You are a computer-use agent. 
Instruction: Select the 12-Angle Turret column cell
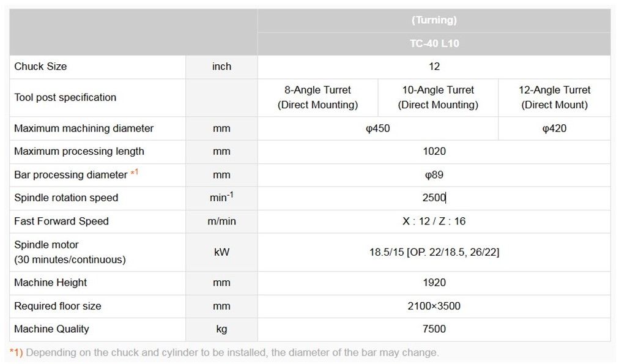coord(554,97)
